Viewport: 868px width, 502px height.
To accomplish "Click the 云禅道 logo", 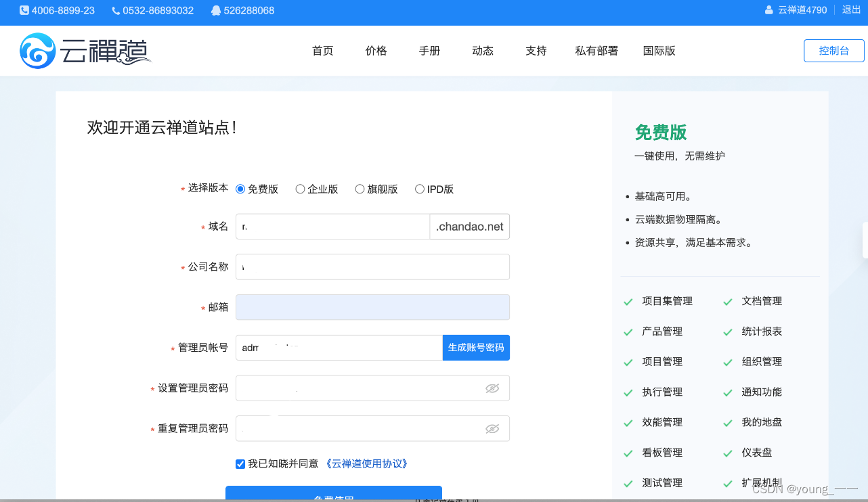I will [85, 51].
